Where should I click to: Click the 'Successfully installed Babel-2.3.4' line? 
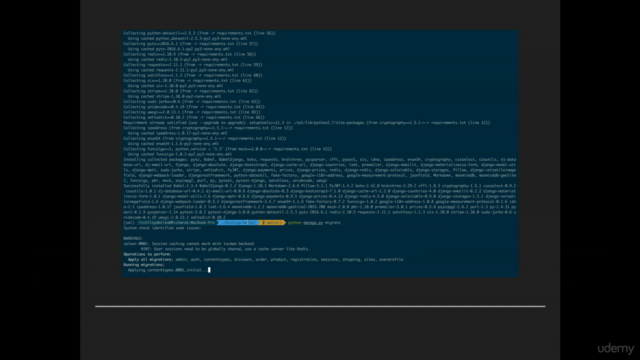(320, 186)
